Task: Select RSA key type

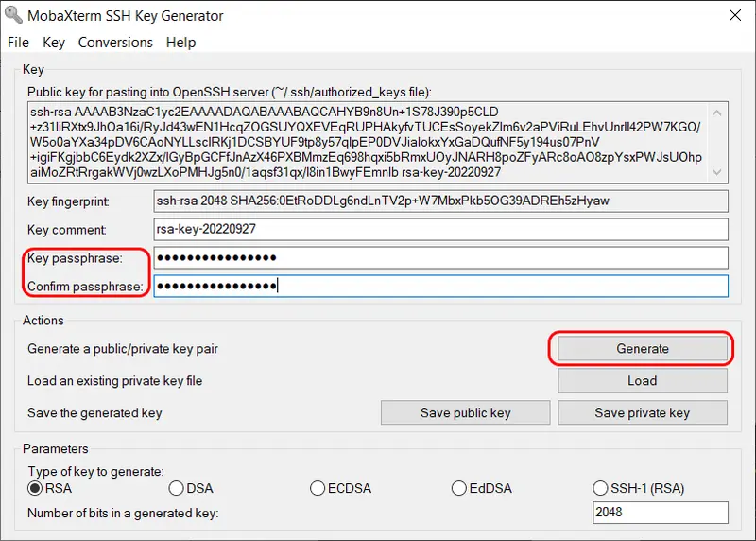Action: (36, 489)
